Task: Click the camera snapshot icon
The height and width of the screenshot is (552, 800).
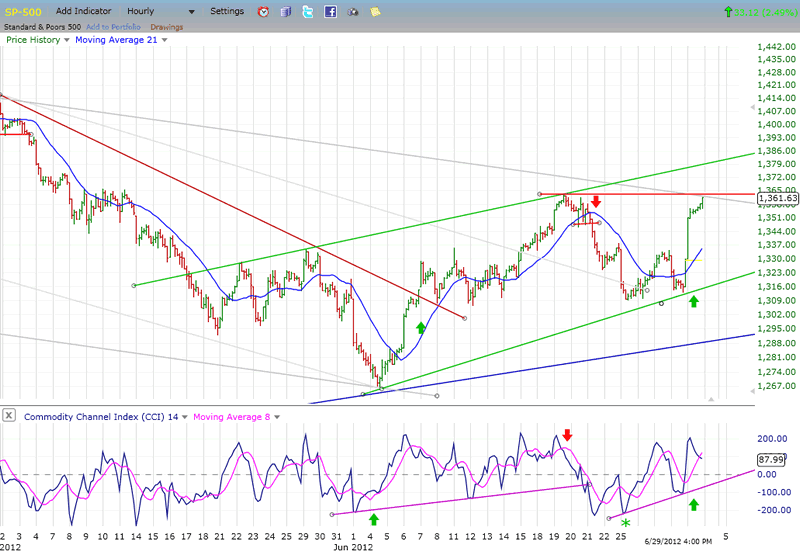Action: [x=352, y=12]
